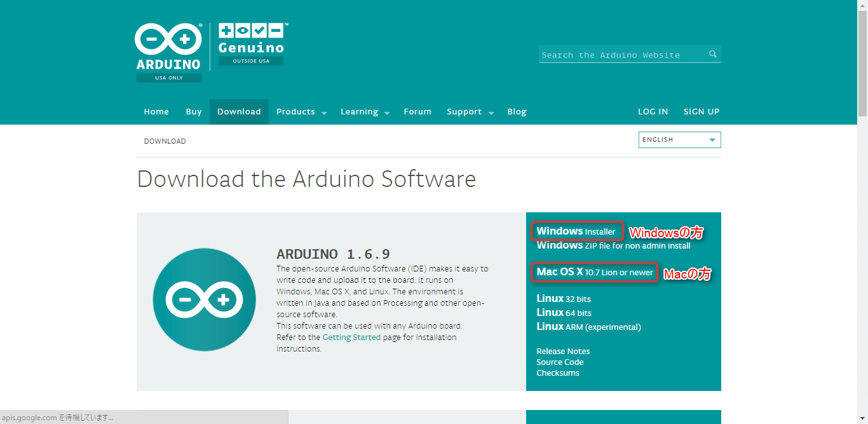Open the Forum nav link
Screen dimensions: 868x424
pos(417,112)
